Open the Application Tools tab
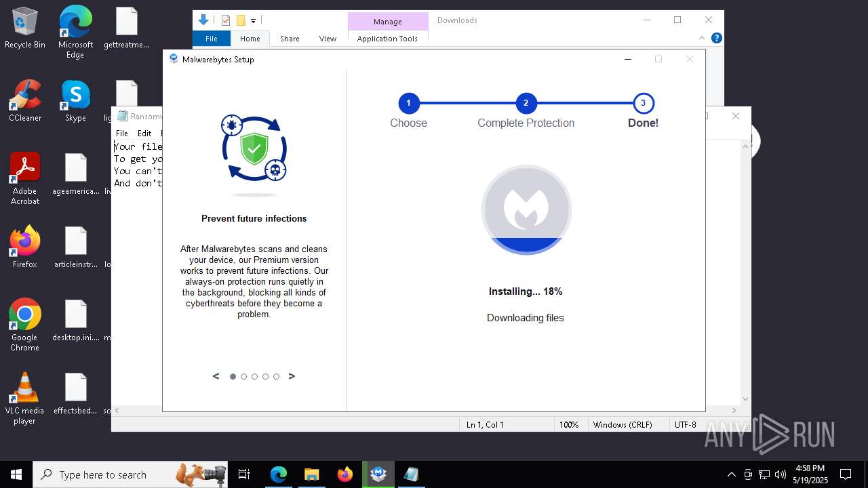The height and width of the screenshot is (488, 868). (387, 39)
